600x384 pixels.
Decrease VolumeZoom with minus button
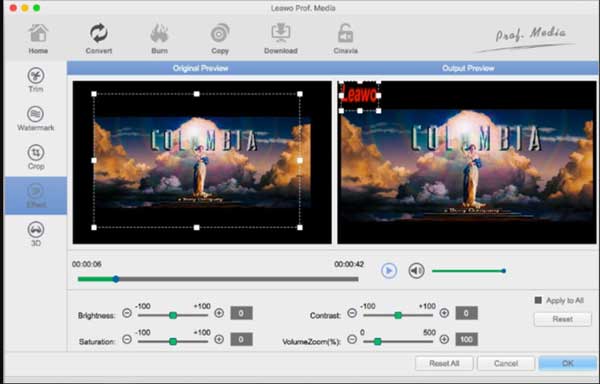tap(352, 339)
